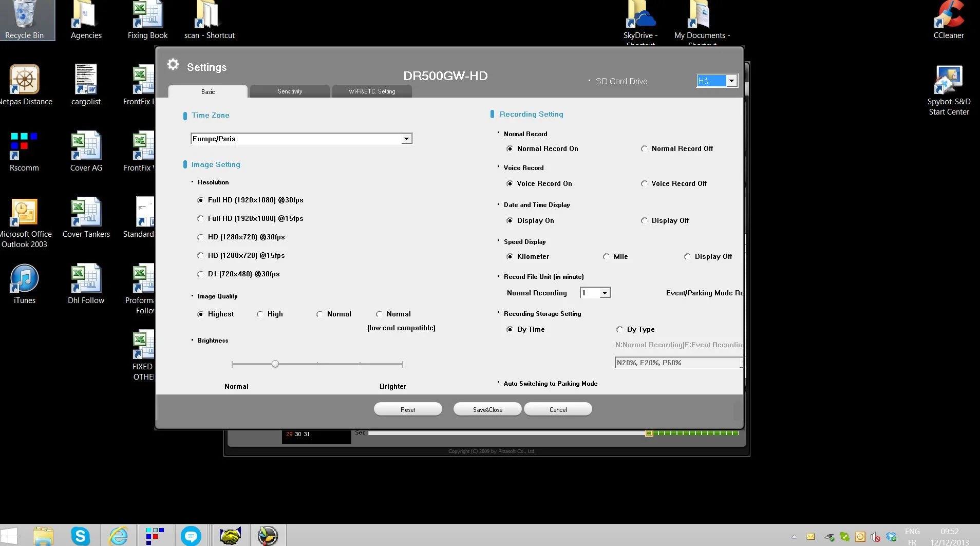Open Internet Explorer in the taskbar

coord(118,536)
